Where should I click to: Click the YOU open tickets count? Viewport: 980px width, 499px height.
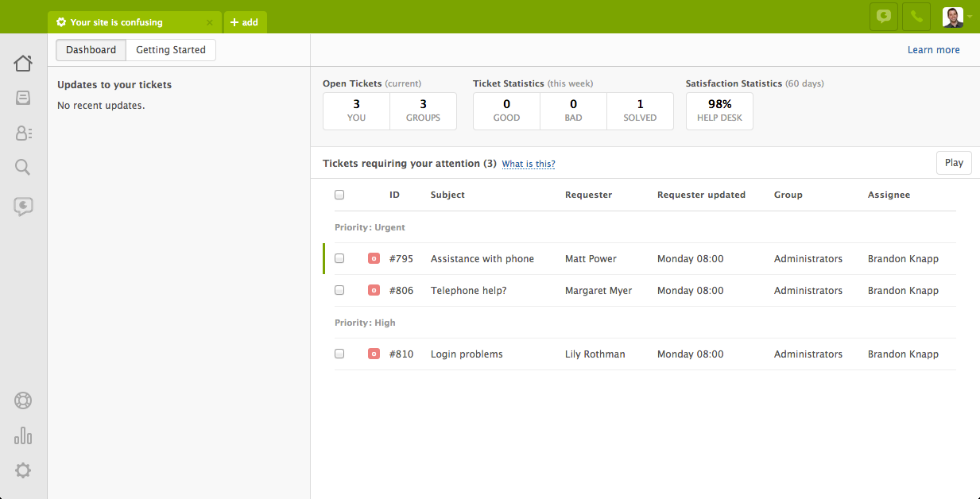(x=356, y=111)
